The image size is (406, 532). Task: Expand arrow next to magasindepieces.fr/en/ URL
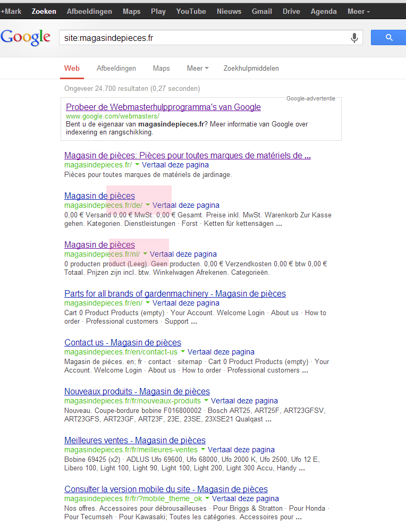pos(148,302)
